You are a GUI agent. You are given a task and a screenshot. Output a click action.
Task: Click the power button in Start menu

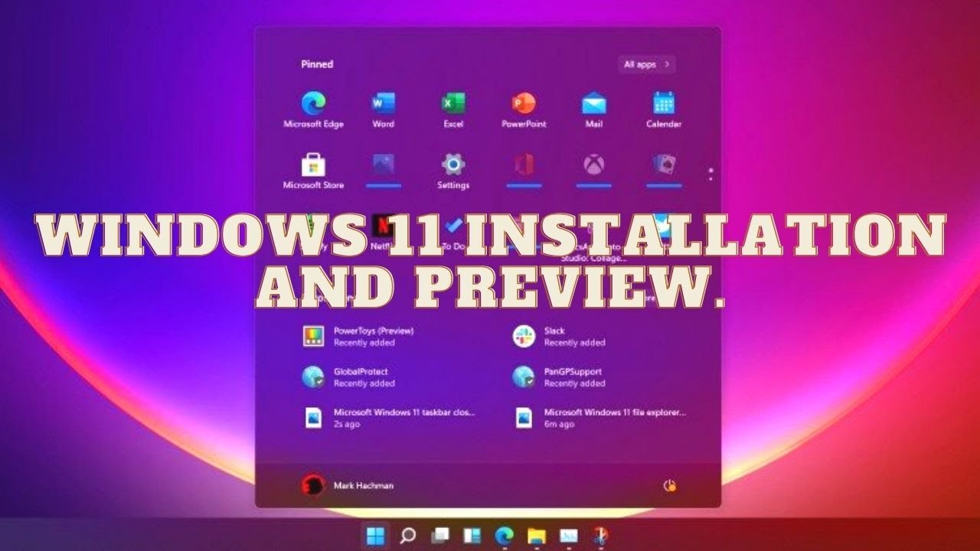(669, 486)
